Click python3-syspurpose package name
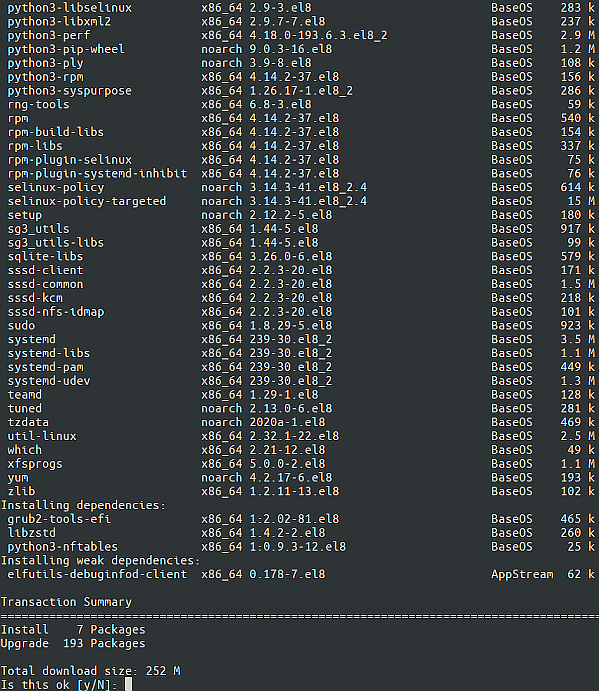The image size is (599, 691). point(70,91)
